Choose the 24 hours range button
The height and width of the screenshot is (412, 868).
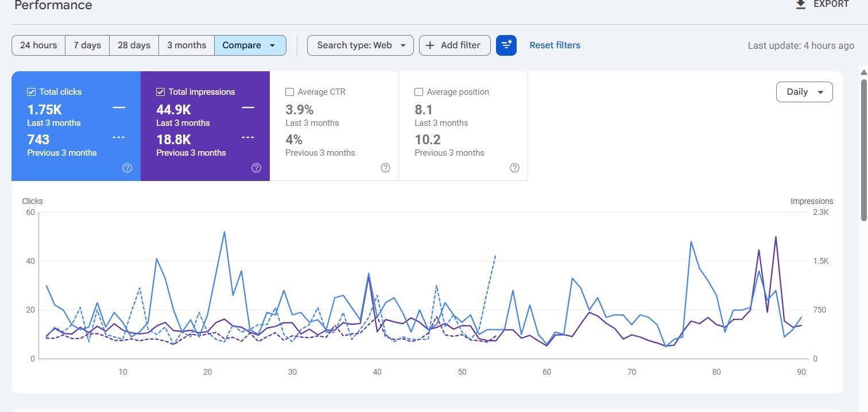tap(38, 45)
